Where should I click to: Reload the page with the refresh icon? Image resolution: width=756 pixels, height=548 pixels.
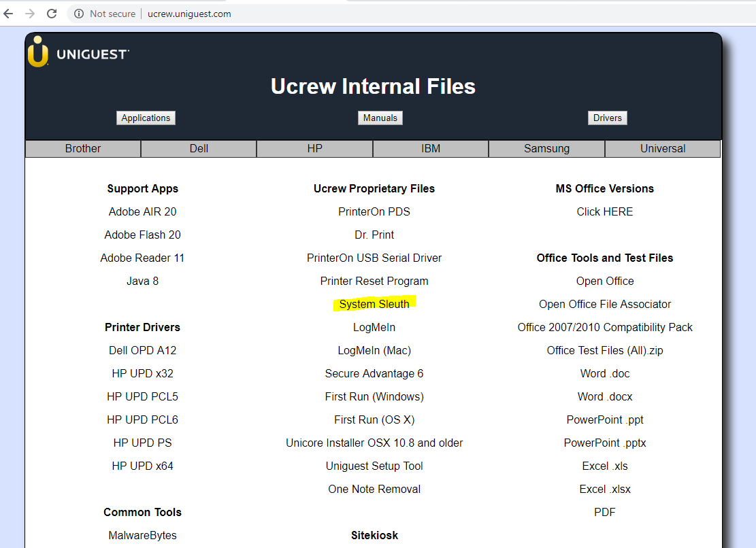52,14
